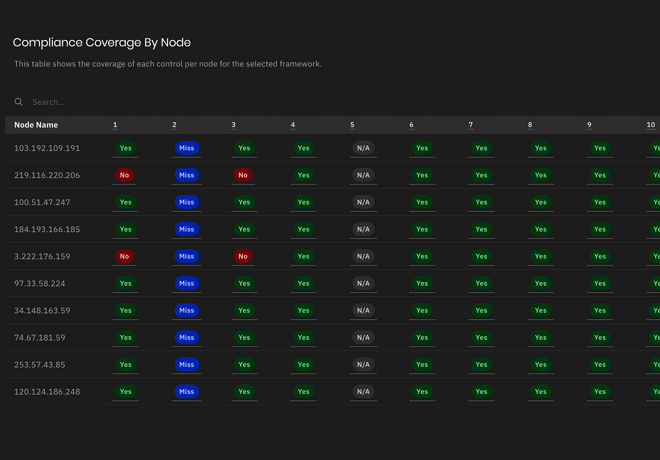Click N/A badge in 253.57.43.85 row
Viewport: 660px width, 460px height.
coord(363,364)
